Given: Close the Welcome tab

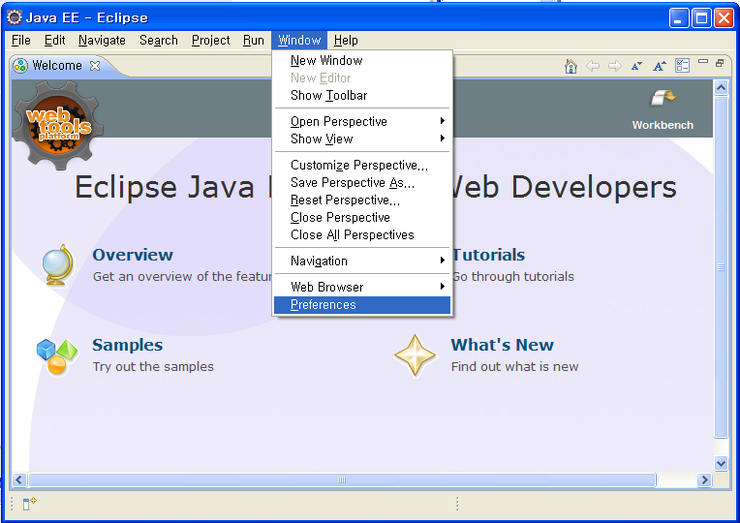Looking at the screenshot, I should 95,66.
